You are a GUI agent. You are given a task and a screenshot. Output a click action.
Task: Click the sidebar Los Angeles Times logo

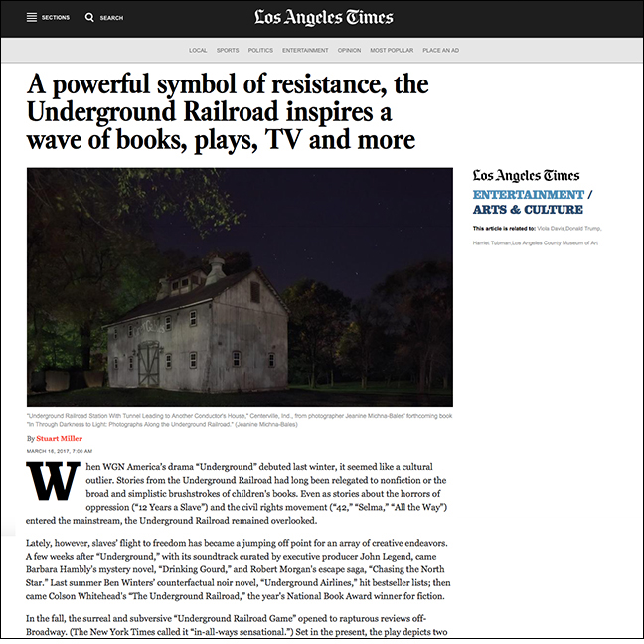[x=526, y=176]
